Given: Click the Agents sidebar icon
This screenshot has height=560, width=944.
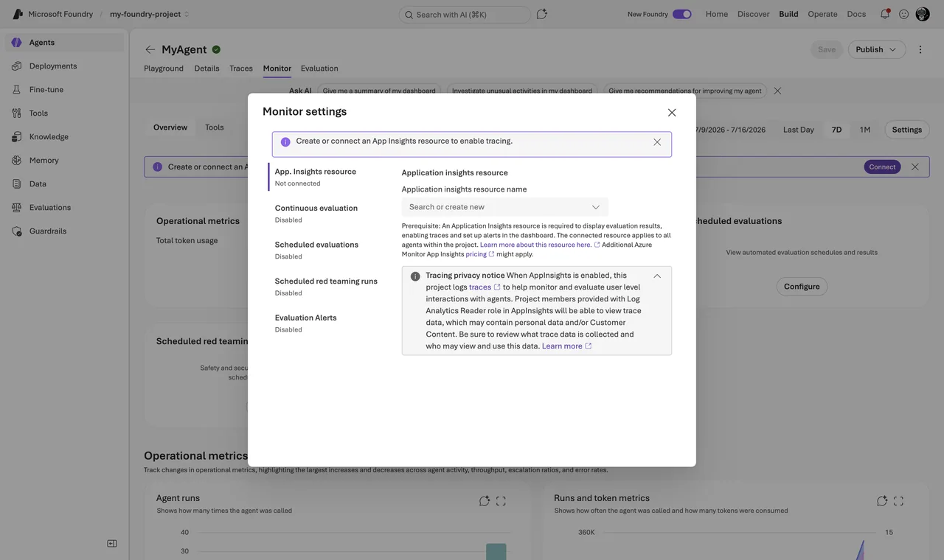Looking at the screenshot, I should [x=17, y=43].
